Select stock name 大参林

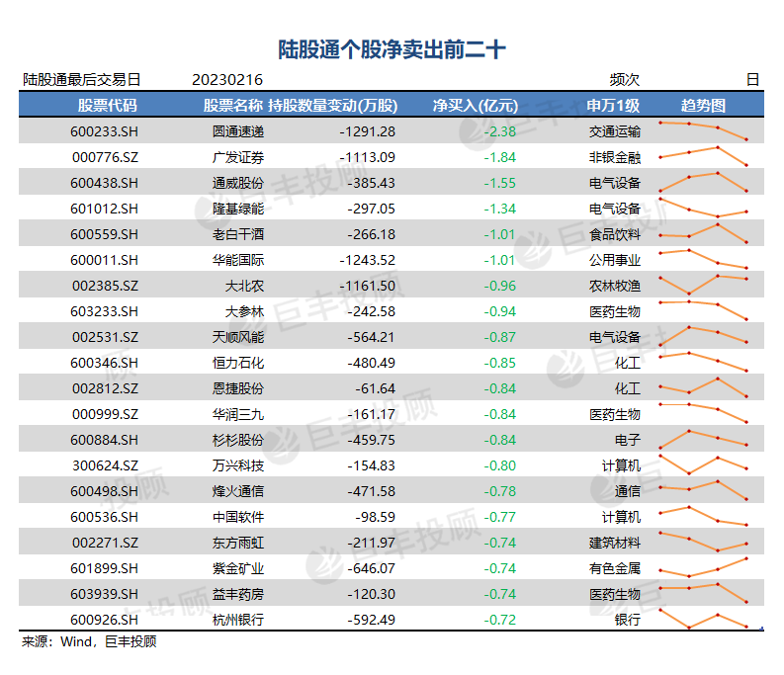click(x=244, y=311)
